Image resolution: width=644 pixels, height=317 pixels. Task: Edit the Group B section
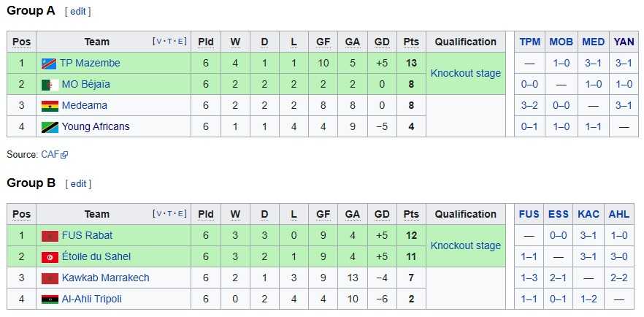pyautogui.click(x=78, y=183)
